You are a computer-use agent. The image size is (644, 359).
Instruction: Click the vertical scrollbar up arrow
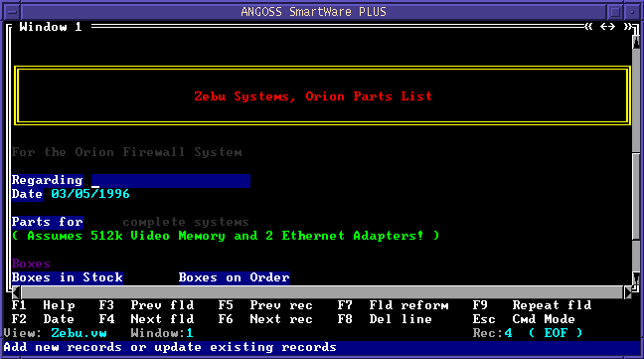(636, 41)
